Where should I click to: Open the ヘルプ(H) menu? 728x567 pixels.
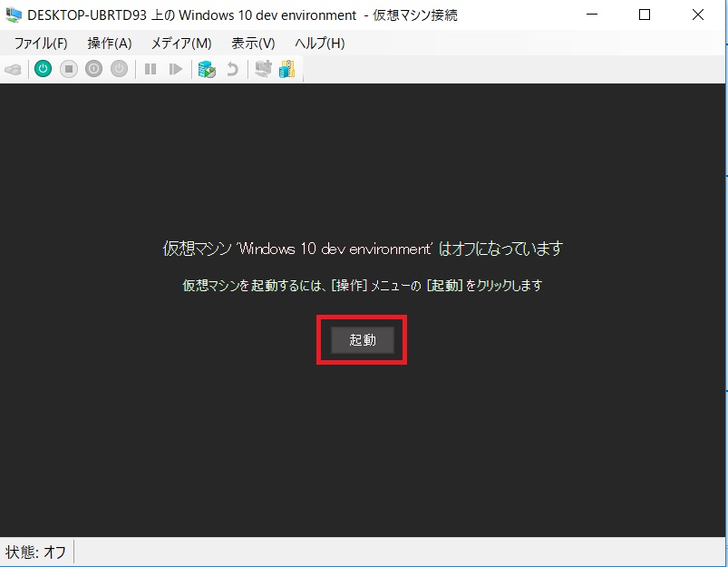tap(320, 44)
